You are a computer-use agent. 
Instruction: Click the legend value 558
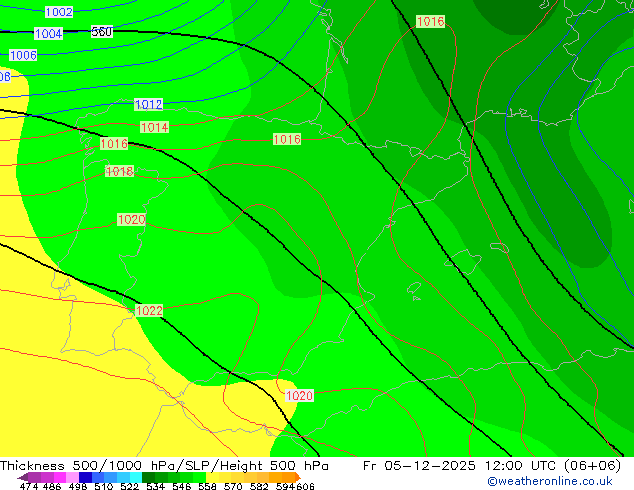pos(207,486)
